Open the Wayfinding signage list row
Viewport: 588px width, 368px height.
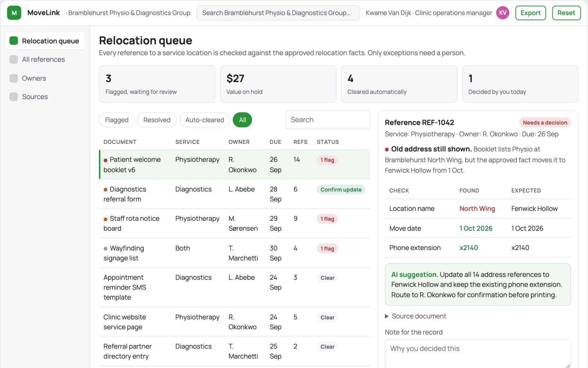pyautogui.click(x=235, y=253)
